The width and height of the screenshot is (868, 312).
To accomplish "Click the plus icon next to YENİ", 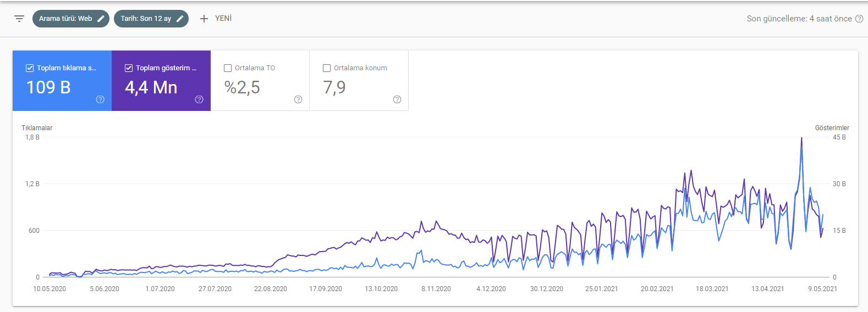I will pyautogui.click(x=204, y=19).
